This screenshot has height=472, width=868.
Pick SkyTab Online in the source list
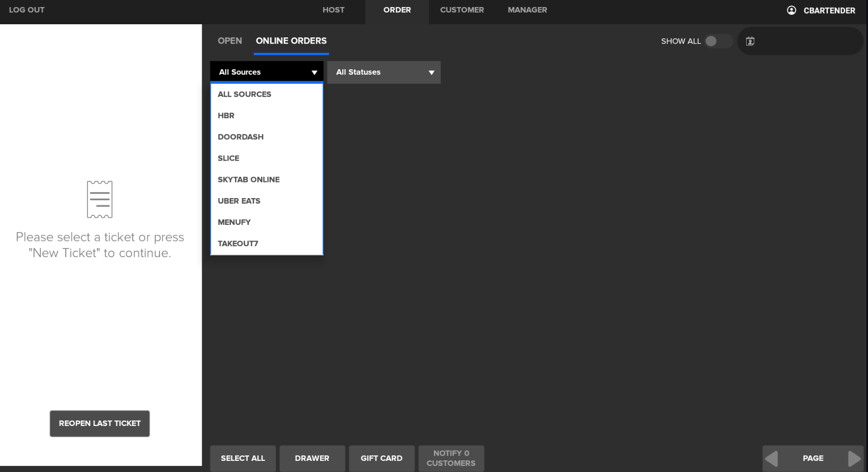pos(249,180)
